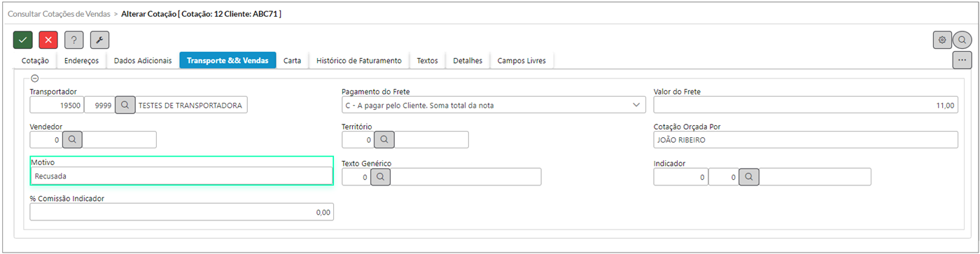Open help question mark icon

click(x=74, y=40)
